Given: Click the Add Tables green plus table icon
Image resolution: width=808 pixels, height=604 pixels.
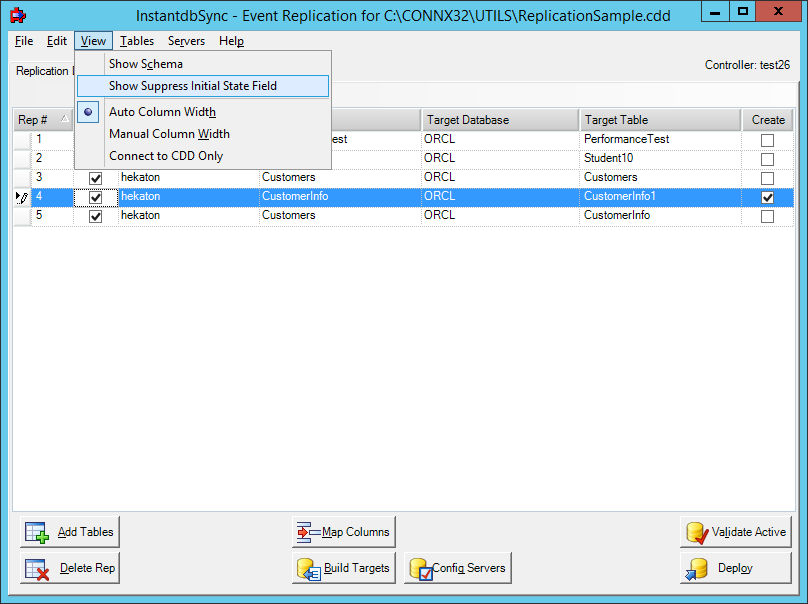Looking at the screenshot, I should 35,531.
